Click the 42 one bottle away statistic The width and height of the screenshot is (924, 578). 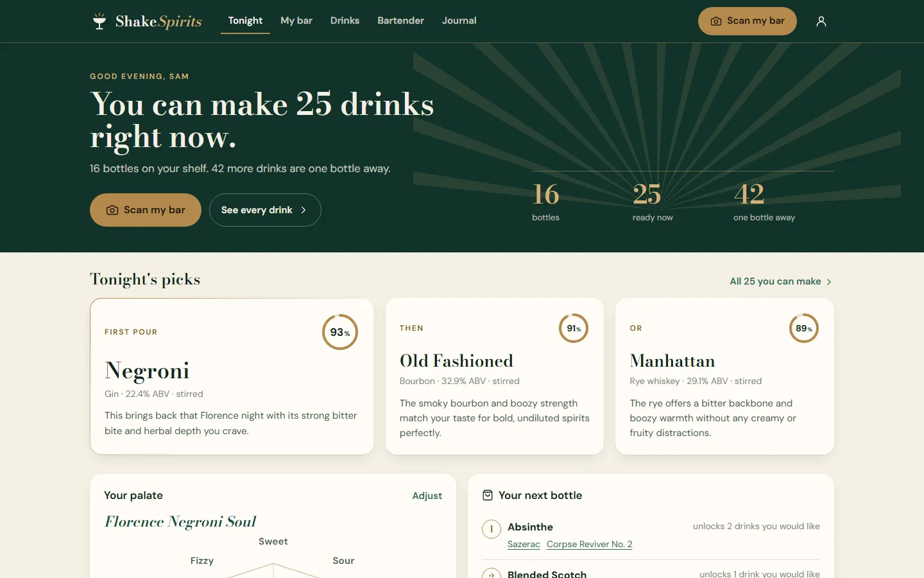(764, 202)
